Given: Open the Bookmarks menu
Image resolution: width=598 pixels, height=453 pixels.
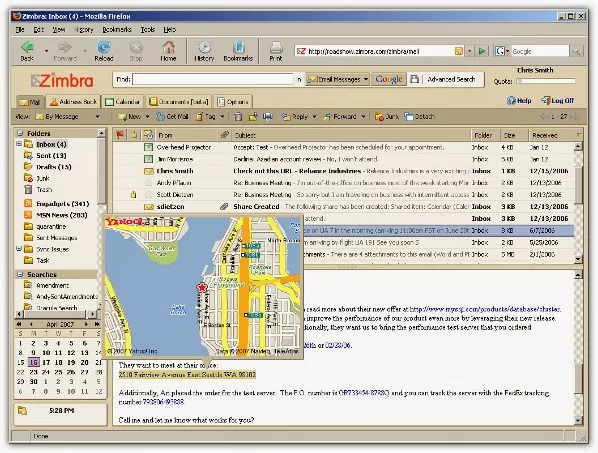Looking at the screenshot, I should tap(117, 29).
